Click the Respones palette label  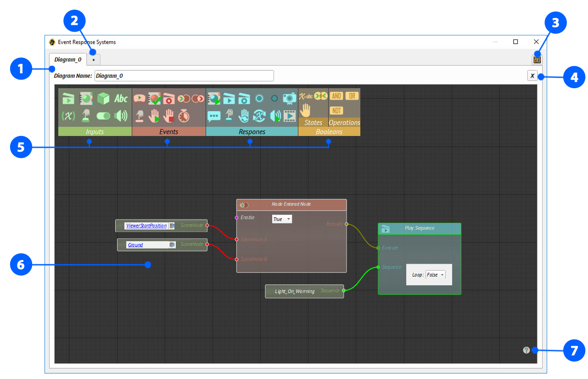(252, 131)
